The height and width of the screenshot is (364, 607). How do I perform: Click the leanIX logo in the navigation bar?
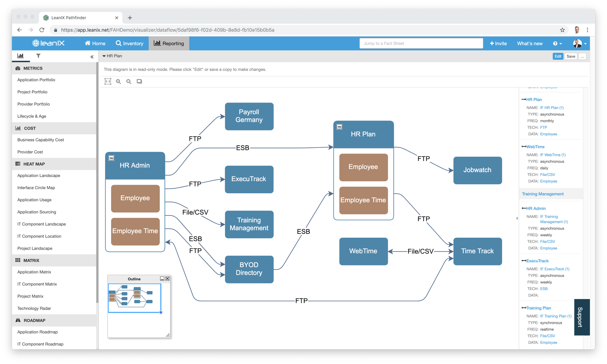pos(48,43)
